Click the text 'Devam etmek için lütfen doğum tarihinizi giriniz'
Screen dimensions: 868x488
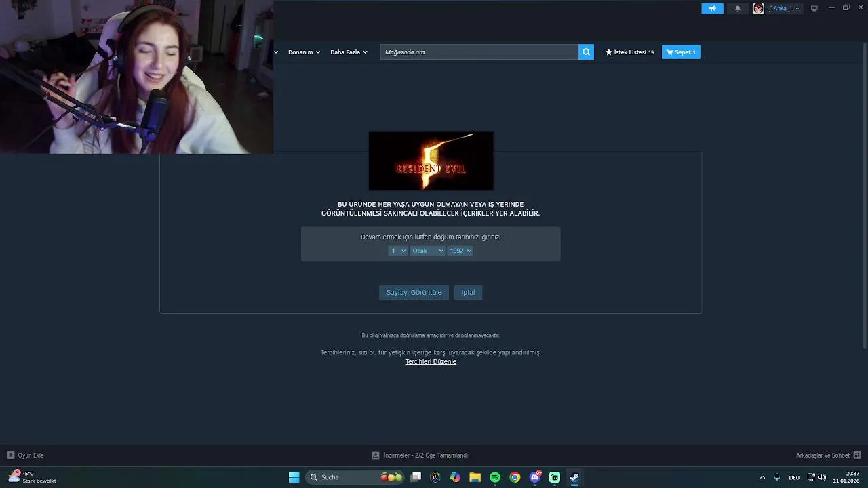[x=431, y=237]
